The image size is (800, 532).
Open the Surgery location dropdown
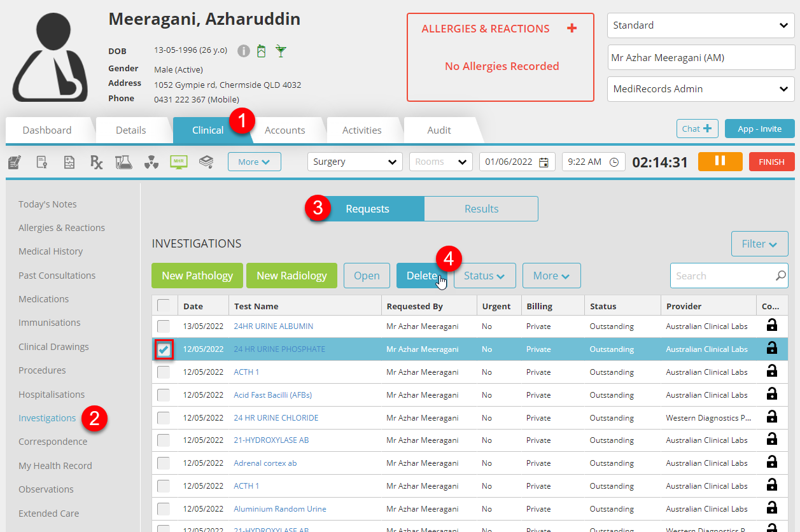coord(355,162)
